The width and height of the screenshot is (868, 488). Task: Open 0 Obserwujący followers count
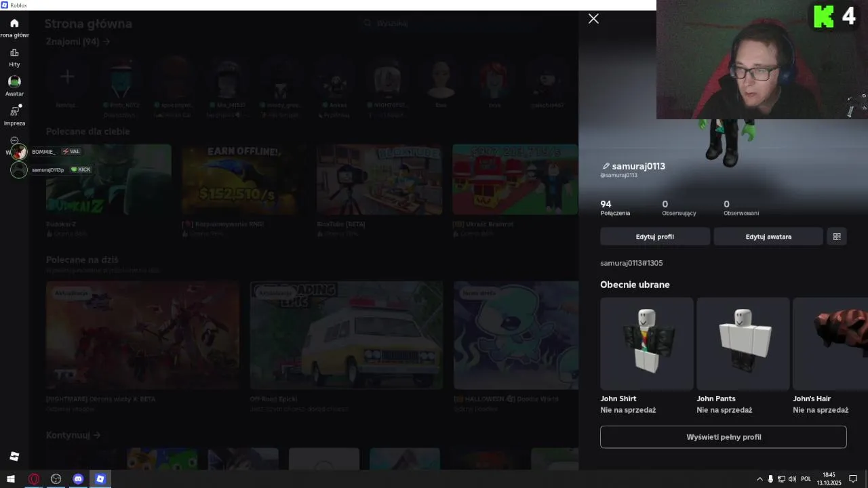679,208
